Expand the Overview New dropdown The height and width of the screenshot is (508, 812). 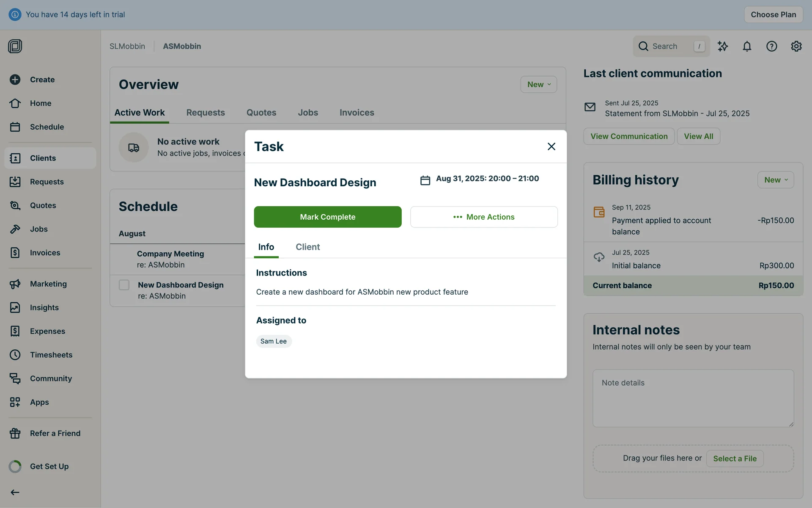[538, 85]
